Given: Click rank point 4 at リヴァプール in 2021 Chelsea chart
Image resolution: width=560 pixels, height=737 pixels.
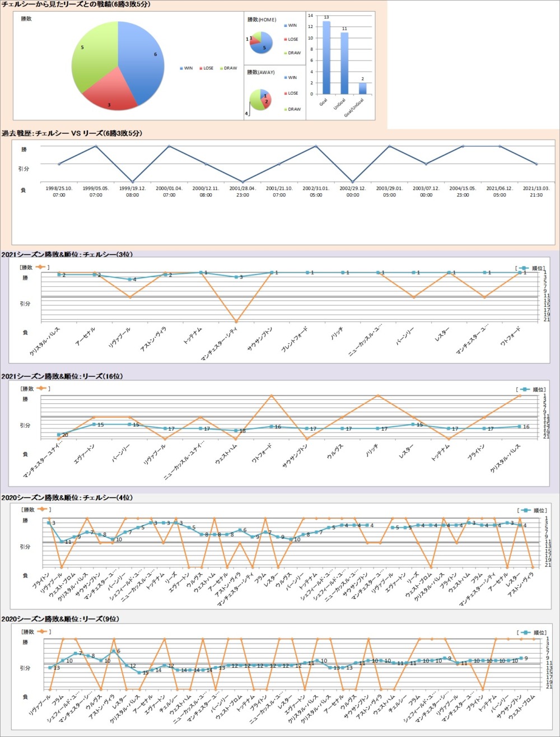Looking at the screenshot, I should click(x=130, y=279).
